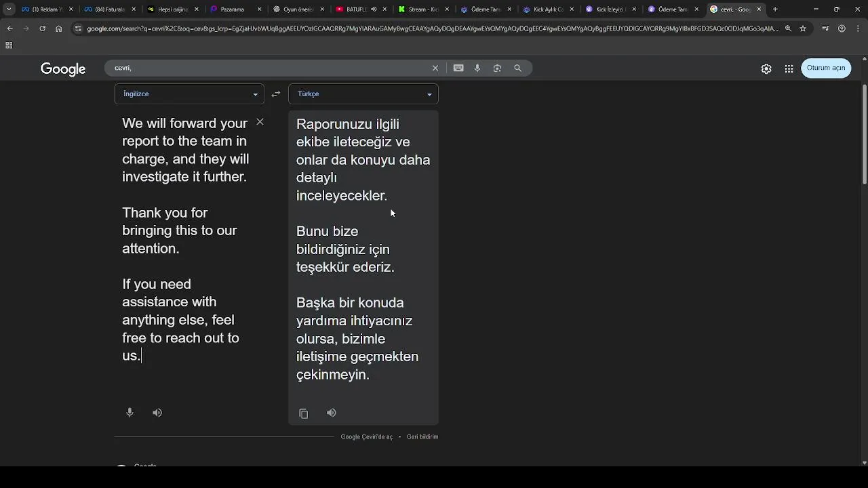Image resolution: width=868 pixels, height=488 pixels.
Task: Open the Google apps grid
Action: [x=789, y=68]
